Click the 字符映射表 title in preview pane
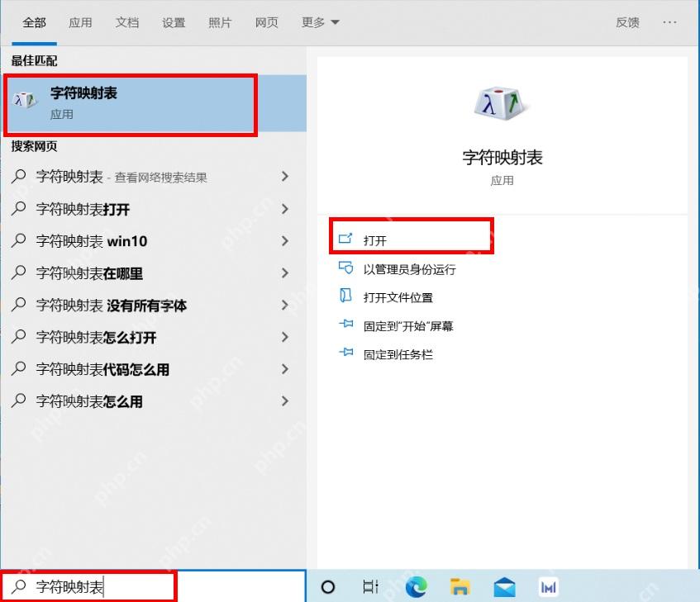Image resolution: width=700 pixels, height=602 pixels. click(x=502, y=158)
